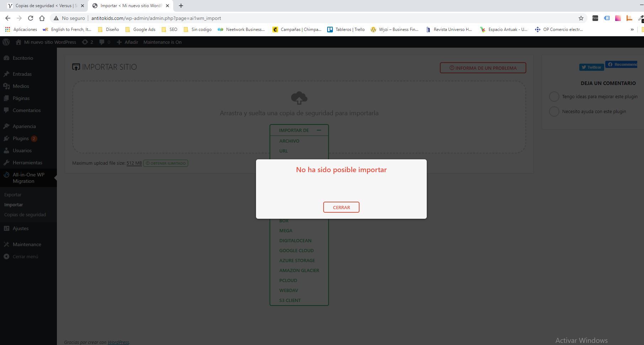Click Maintenance is On in admin bar
The width and height of the screenshot is (644, 345).
pos(163,42)
